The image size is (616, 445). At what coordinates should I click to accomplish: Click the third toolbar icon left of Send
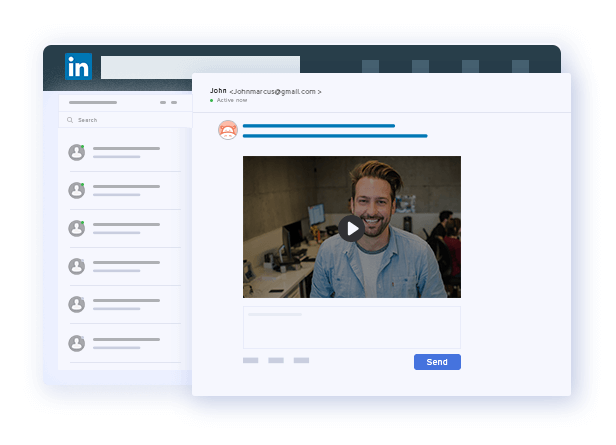click(x=301, y=360)
